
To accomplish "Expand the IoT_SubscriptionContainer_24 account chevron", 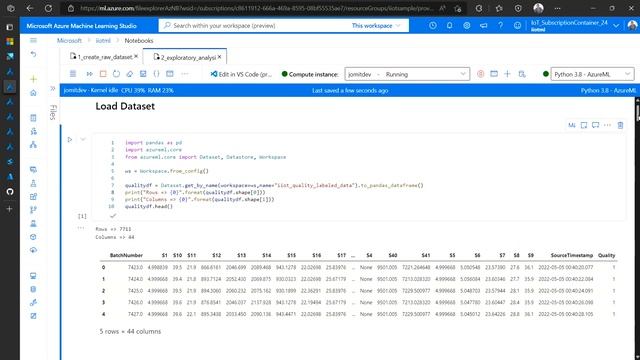I will point(616,26).
